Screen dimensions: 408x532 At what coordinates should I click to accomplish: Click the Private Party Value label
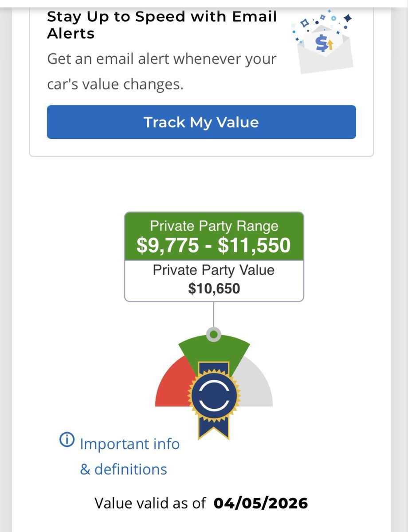(214, 270)
